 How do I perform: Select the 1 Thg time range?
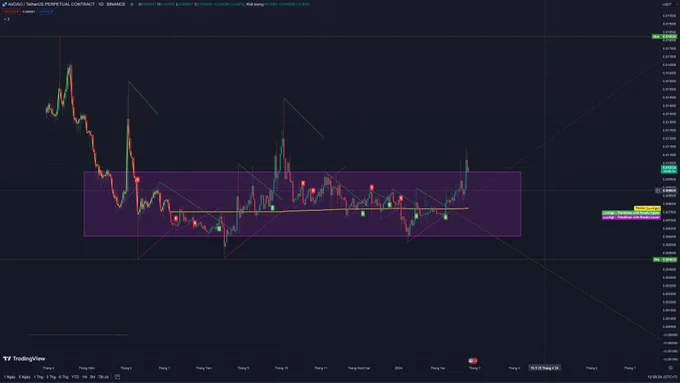tap(39, 377)
